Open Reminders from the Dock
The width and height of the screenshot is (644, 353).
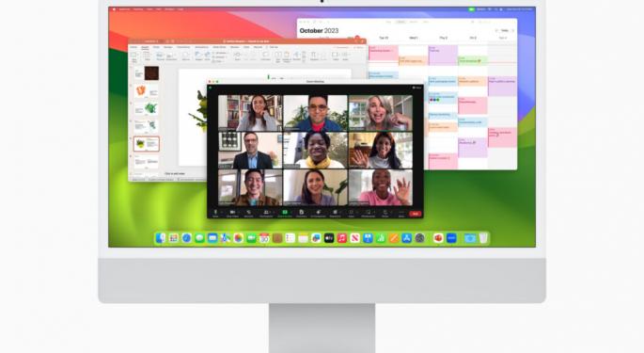point(291,238)
